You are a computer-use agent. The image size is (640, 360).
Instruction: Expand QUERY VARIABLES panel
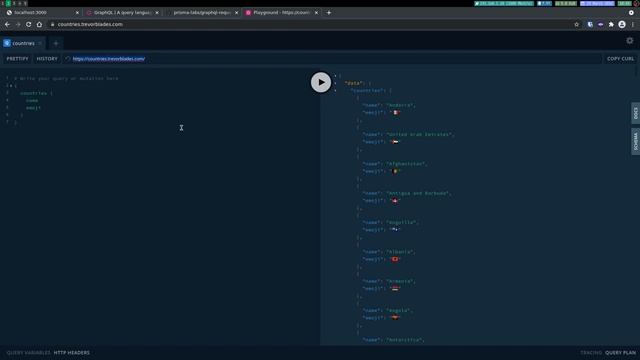point(28,353)
